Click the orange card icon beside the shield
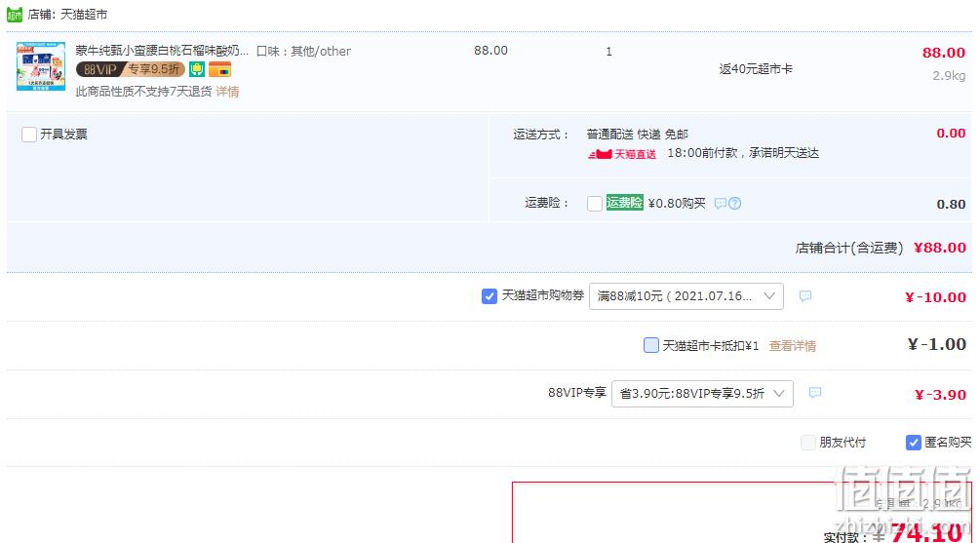The height and width of the screenshot is (543, 980). point(220,69)
